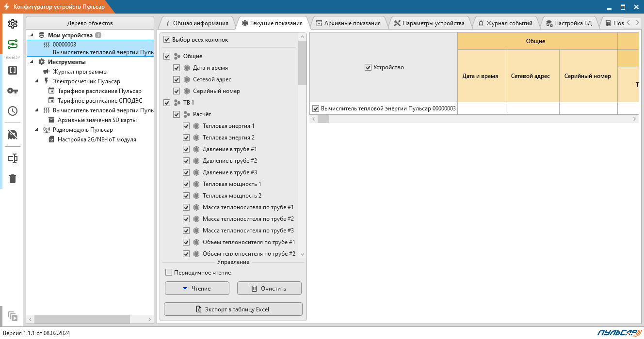Click hexagon icon beside Давление в трубе #2
644x339 pixels.
[196, 161]
